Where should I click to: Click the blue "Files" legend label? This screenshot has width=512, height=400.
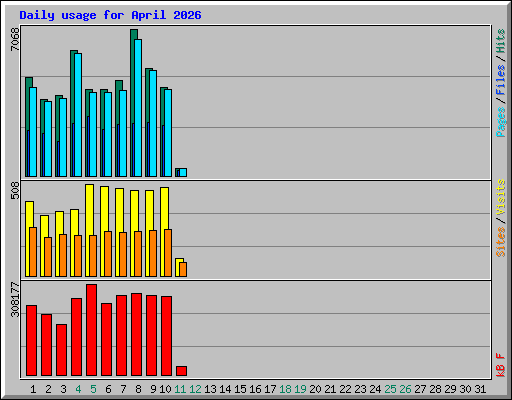click(501, 80)
